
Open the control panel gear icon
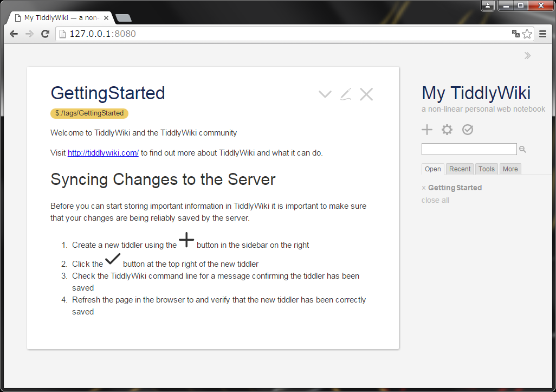pos(447,130)
